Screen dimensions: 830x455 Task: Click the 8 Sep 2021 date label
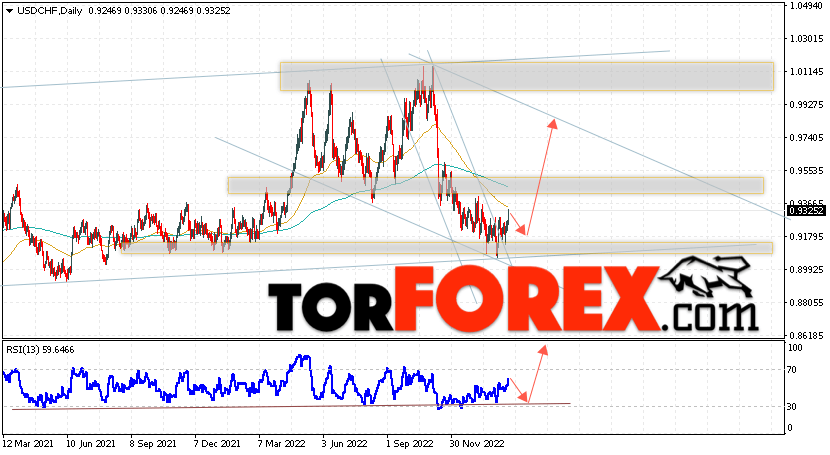(x=154, y=443)
